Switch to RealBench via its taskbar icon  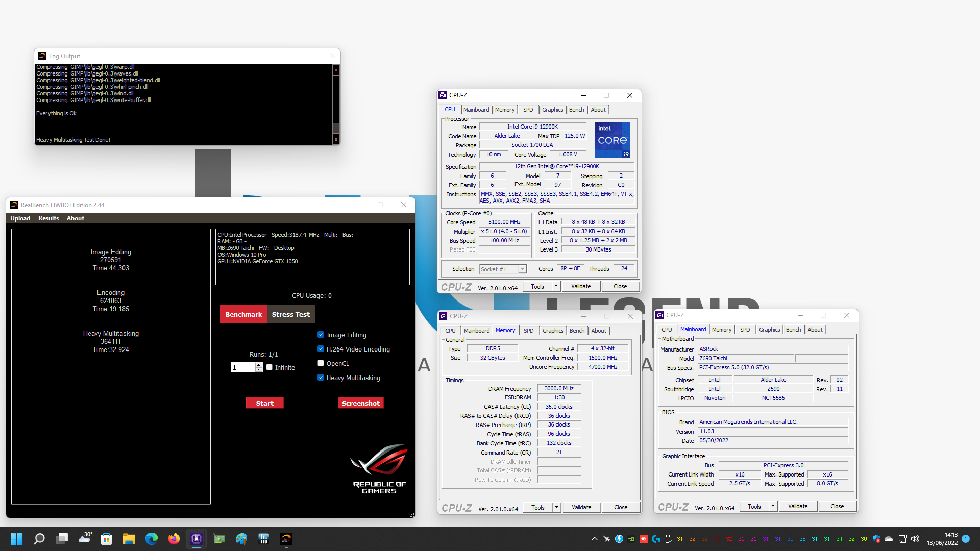click(x=286, y=539)
